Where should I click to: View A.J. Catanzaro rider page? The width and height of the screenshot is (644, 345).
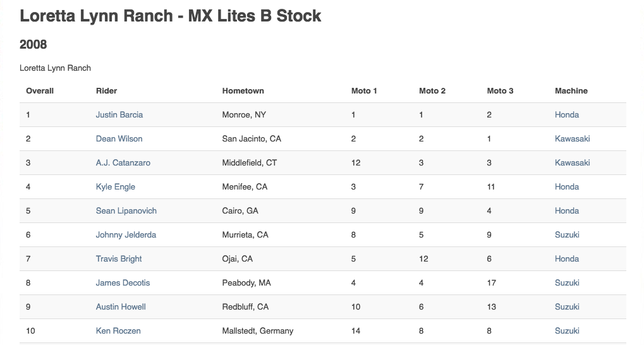(x=123, y=162)
